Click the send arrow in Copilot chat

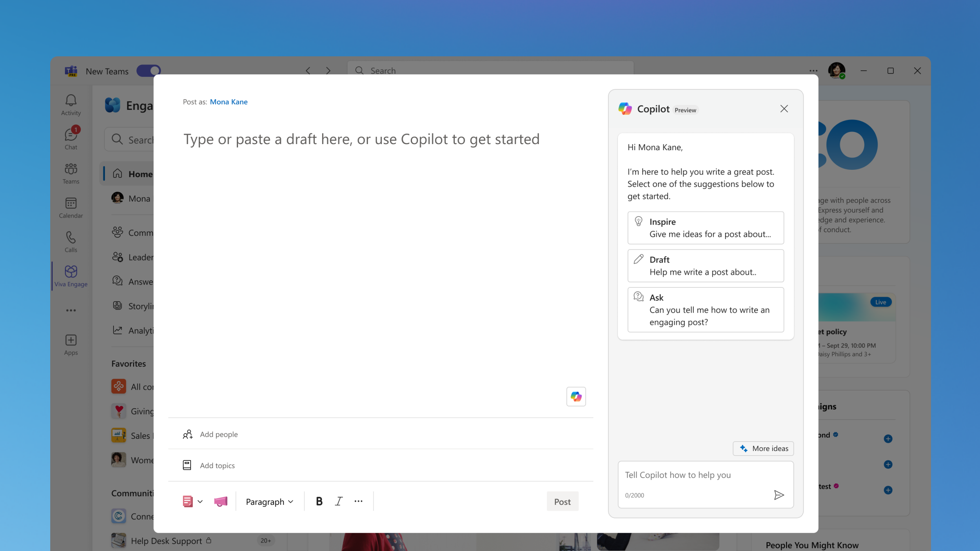779,495
